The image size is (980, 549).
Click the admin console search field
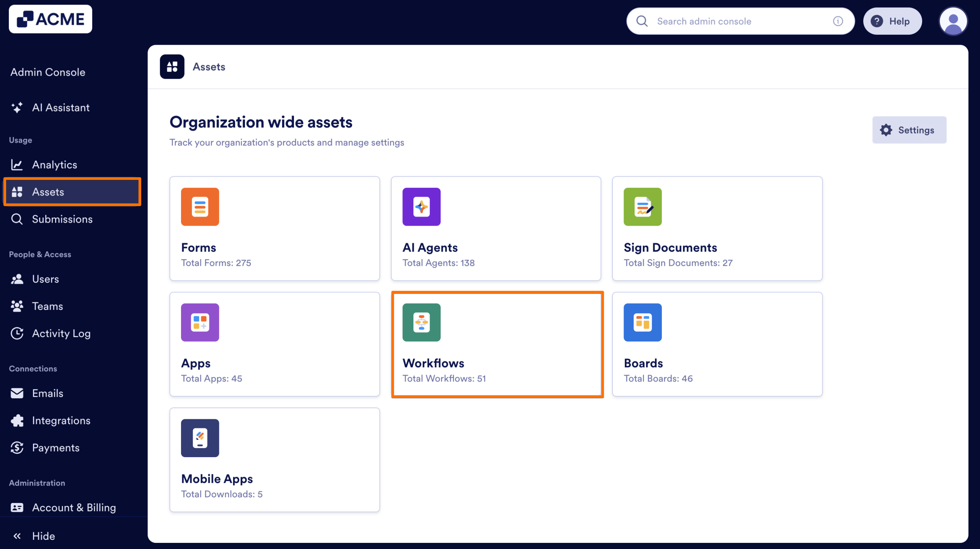click(x=727, y=21)
